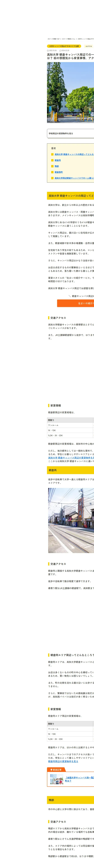Viewport: 94px width, 868px height.
Task: Select the 1K・1DK row in the 朝倉丙エリア rent table
Action: pyautogui.click(x=70, y=734)
